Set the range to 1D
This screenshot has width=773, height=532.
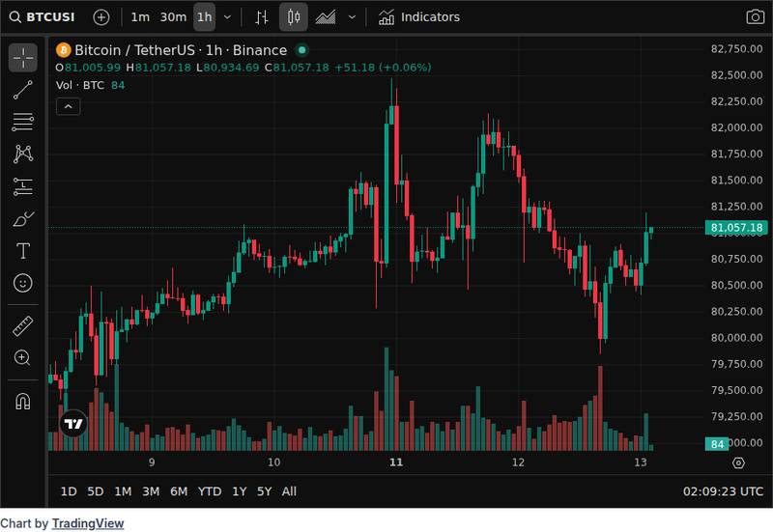click(69, 491)
